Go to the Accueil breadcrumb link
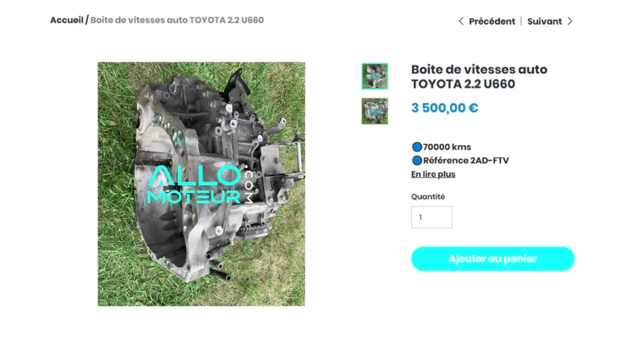 pyautogui.click(x=66, y=20)
